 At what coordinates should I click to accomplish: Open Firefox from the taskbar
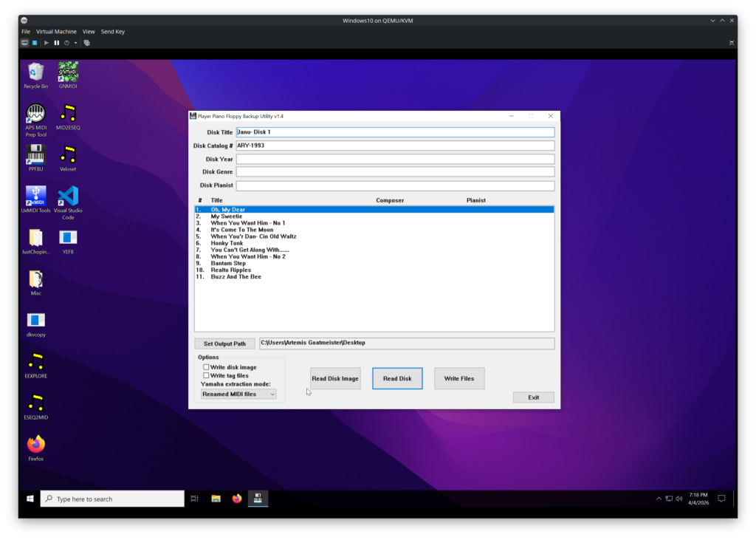tap(236, 499)
